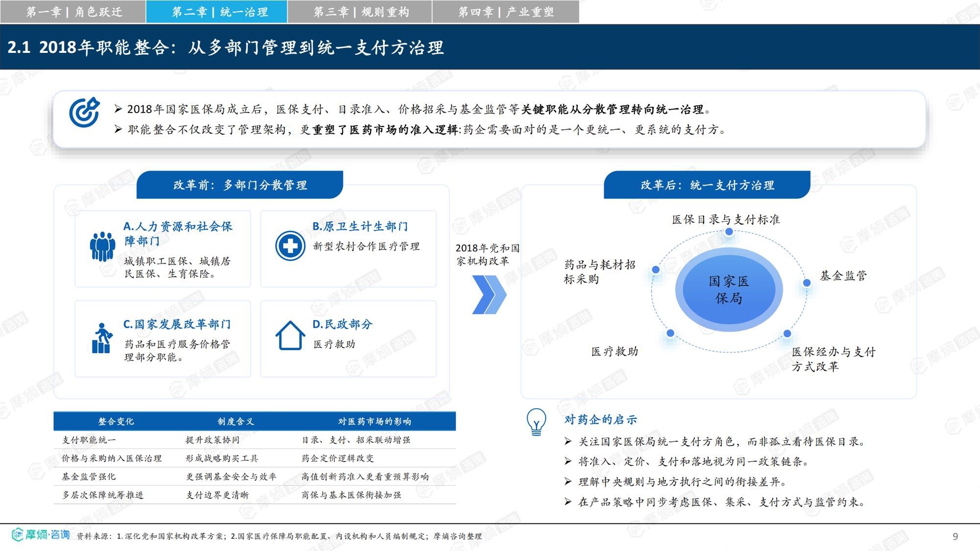Click 整合变化 table column header
The width and height of the screenshot is (980, 551).
point(116,421)
